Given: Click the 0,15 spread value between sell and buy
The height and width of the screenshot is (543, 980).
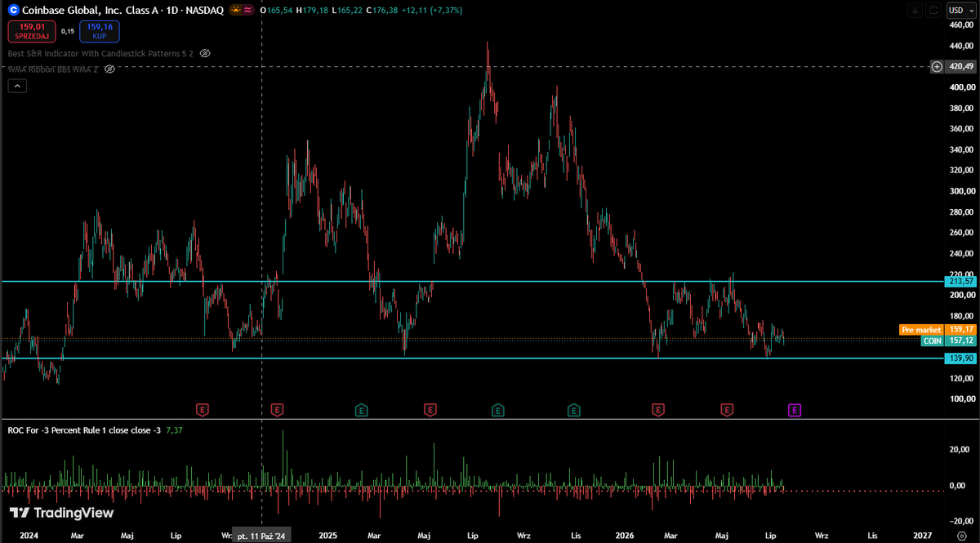Looking at the screenshot, I should (68, 31).
